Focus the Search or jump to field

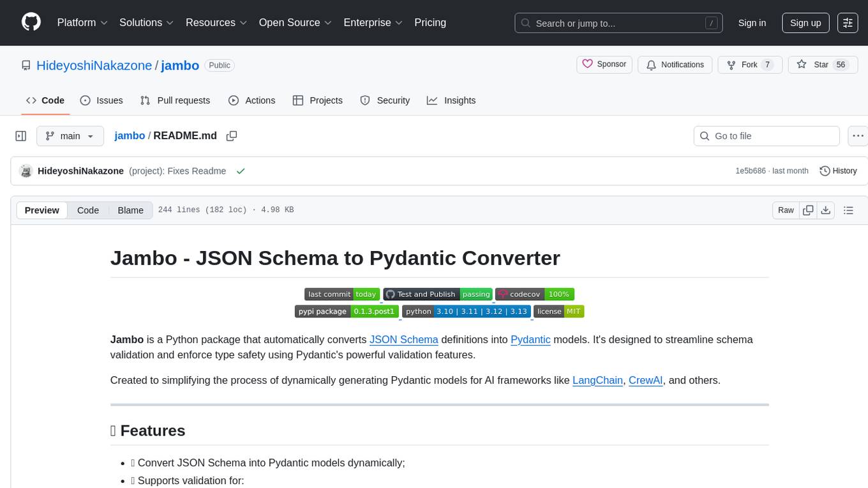click(619, 23)
